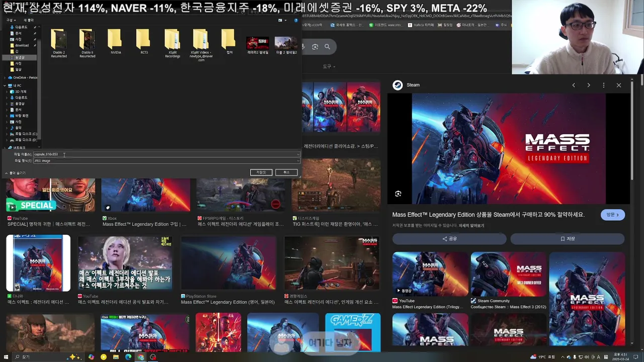Go to previous image in preview panel
Viewport: 644px width, 362px height.
pyautogui.click(x=574, y=85)
